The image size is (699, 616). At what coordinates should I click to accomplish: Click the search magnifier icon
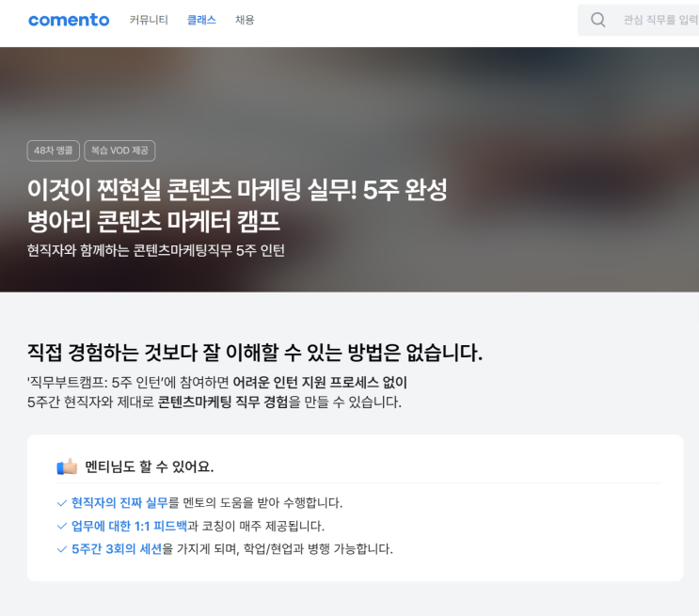[x=597, y=20]
